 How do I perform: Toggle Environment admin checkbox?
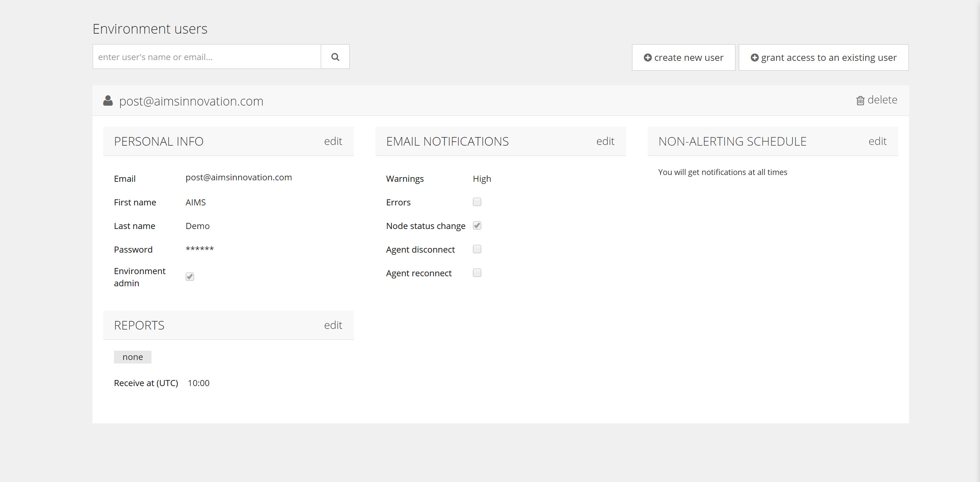coord(189,276)
